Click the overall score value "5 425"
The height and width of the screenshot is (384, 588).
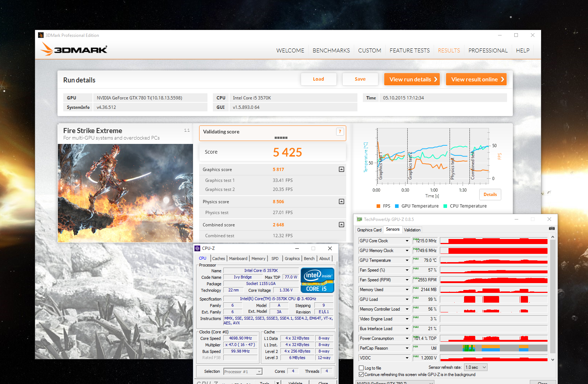tap(287, 152)
